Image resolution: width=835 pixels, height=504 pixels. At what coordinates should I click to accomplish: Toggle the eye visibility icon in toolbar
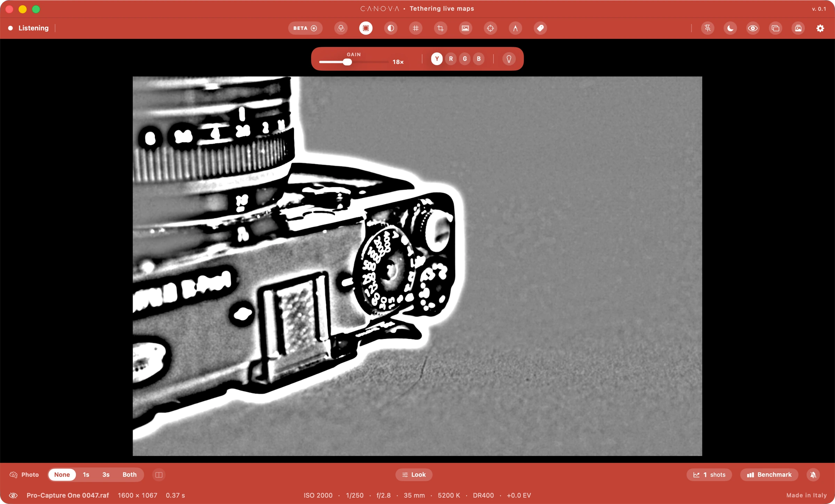(x=753, y=28)
